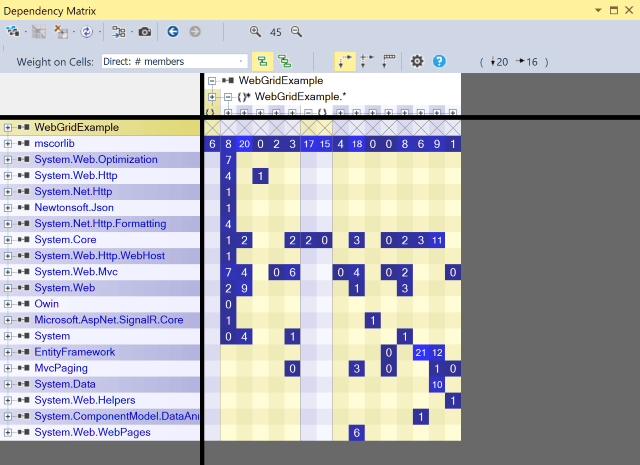Select the WebGridExample row label
The width and height of the screenshot is (640, 465).
pos(76,127)
